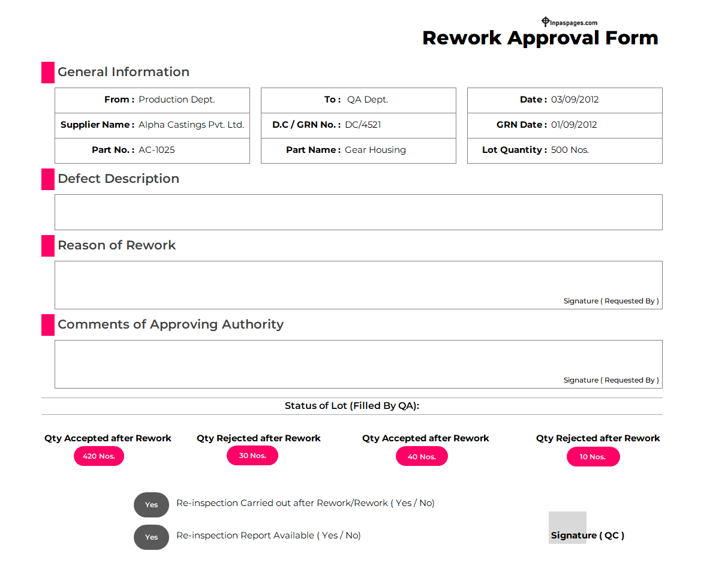Select the 30 Nos. rejected quantity pill
The height and width of the screenshot is (584, 728).
click(x=252, y=456)
